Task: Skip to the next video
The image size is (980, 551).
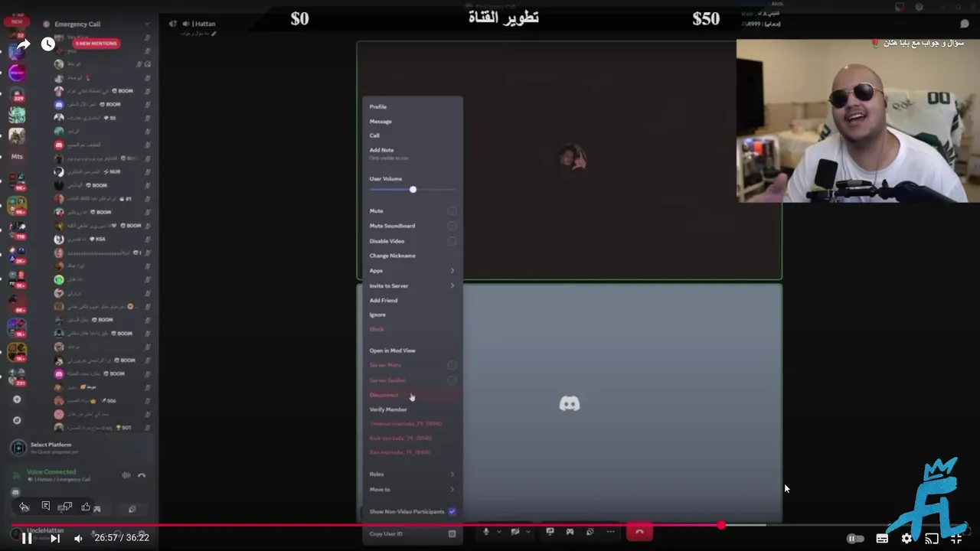Action: pos(55,538)
